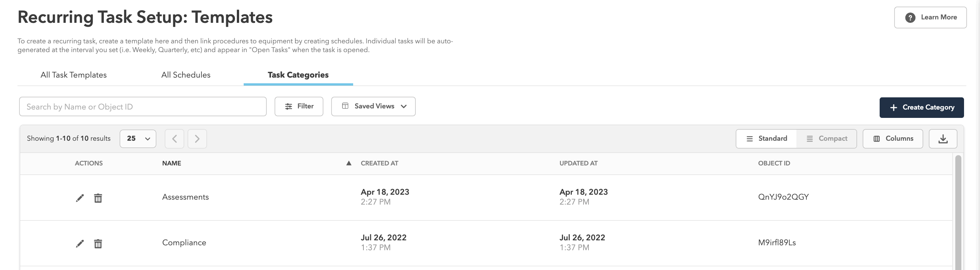
Task: Edit the Assessments category with pencil icon
Action: point(79,198)
